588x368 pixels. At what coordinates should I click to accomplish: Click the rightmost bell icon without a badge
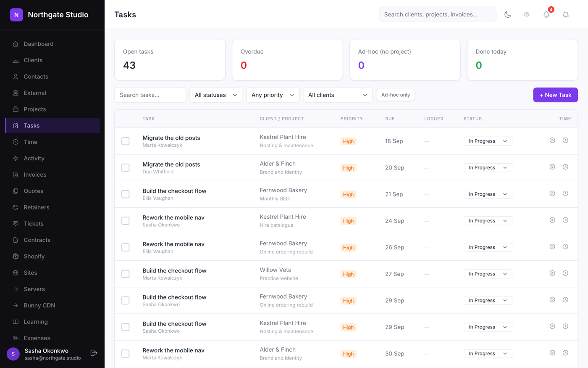(x=566, y=15)
